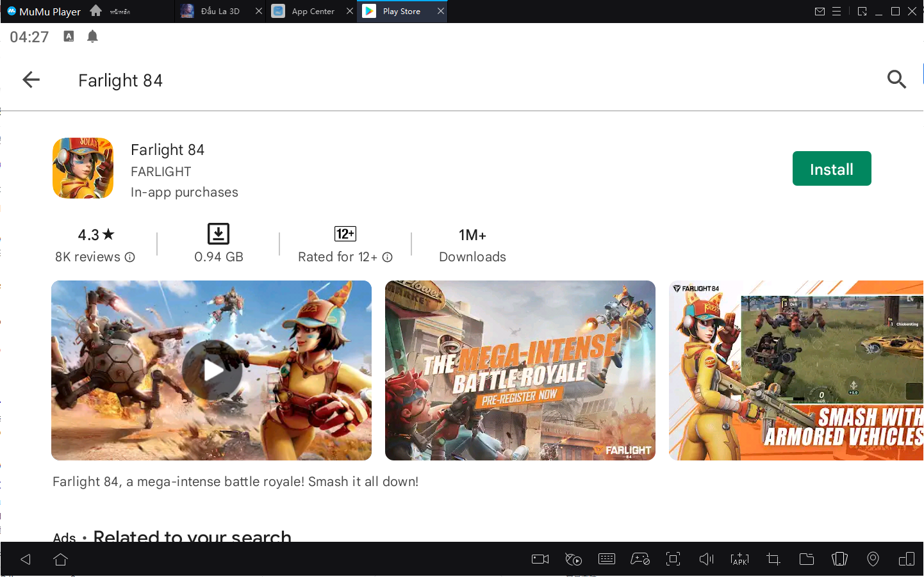Image resolution: width=924 pixels, height=577 pixels.
Task: Click the volume speaker icon
Action: [x=706, y=559]
